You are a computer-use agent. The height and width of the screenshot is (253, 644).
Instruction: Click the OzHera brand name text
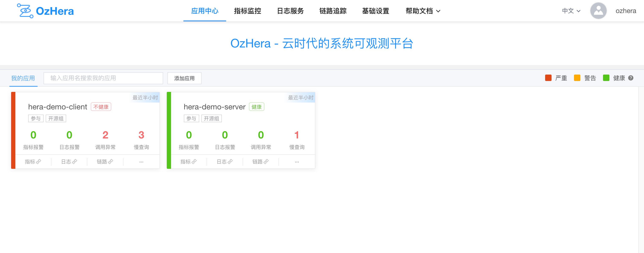coord(55,11)
